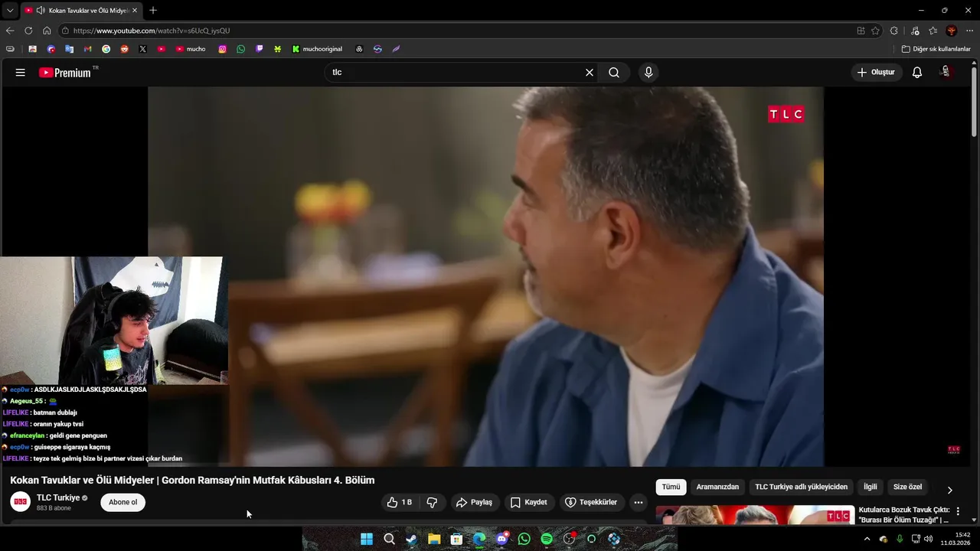980x551 pixels.
Task: Share the video via Paylaş
Action: (474, 503)
